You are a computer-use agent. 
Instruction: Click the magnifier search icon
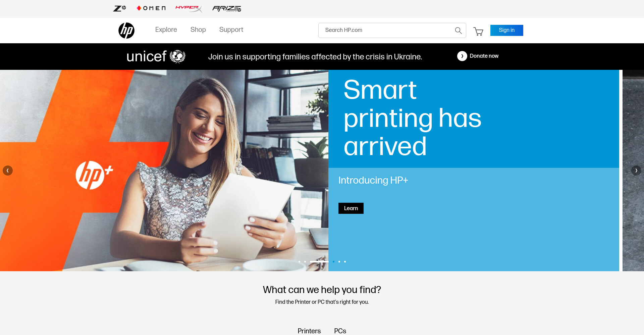(x=458, y=31)
